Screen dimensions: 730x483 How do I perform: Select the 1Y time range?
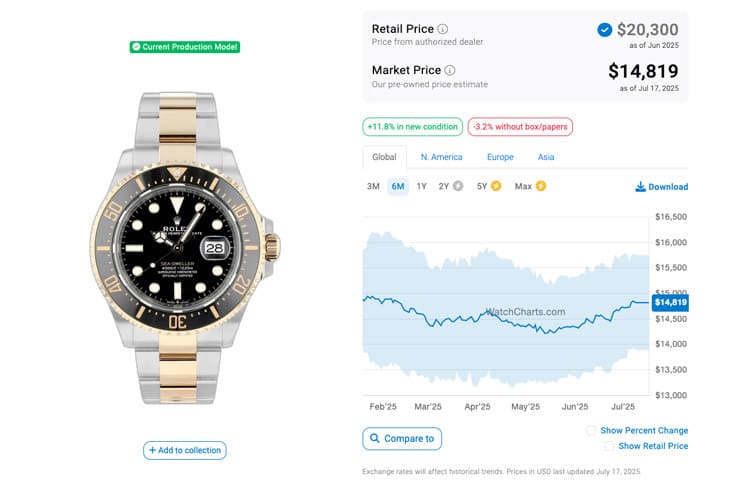pyautogui.click(x=421, y=186)
